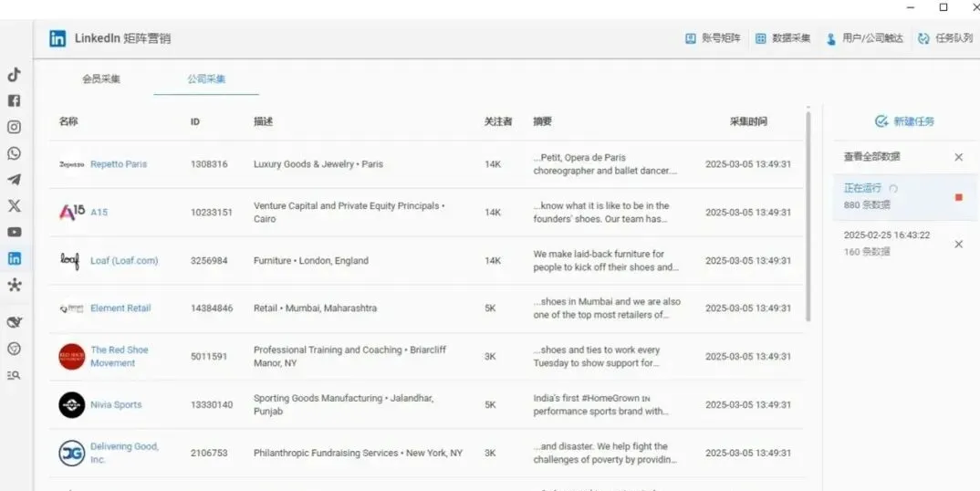Click ID cell 1308316
Viewport: 980px width, 491px height.
[209, 164]
